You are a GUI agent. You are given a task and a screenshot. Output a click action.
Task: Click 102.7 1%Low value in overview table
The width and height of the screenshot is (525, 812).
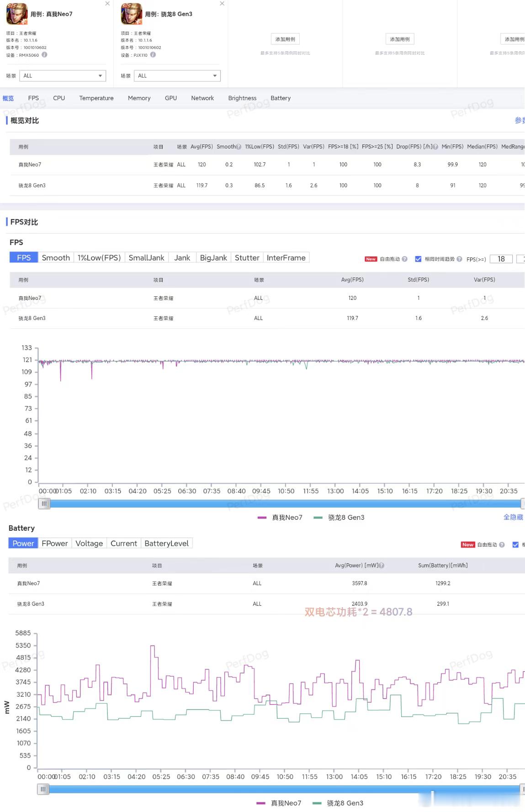tap(260, 165)
